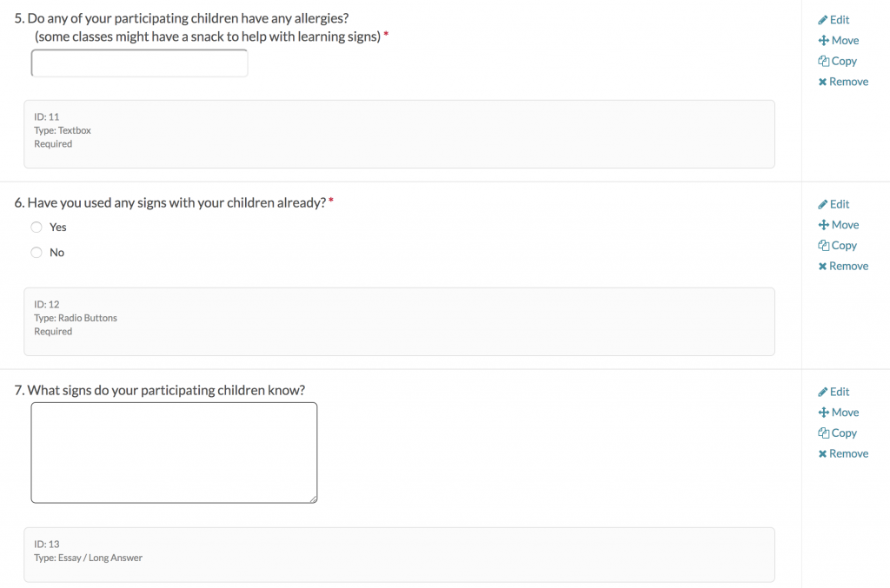
Task: Click the ID: 12 Radio Buttons info box
Action: [x=399, y=321]
